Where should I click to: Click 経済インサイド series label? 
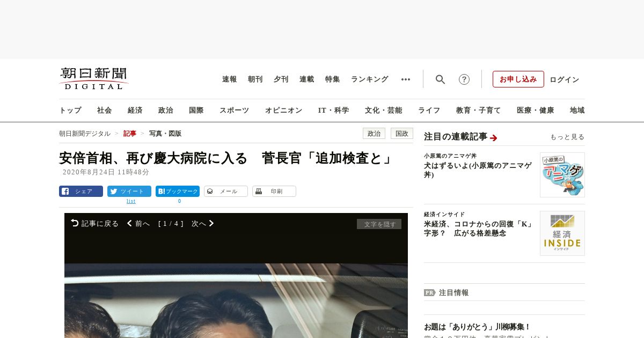(x=444, y=214)
